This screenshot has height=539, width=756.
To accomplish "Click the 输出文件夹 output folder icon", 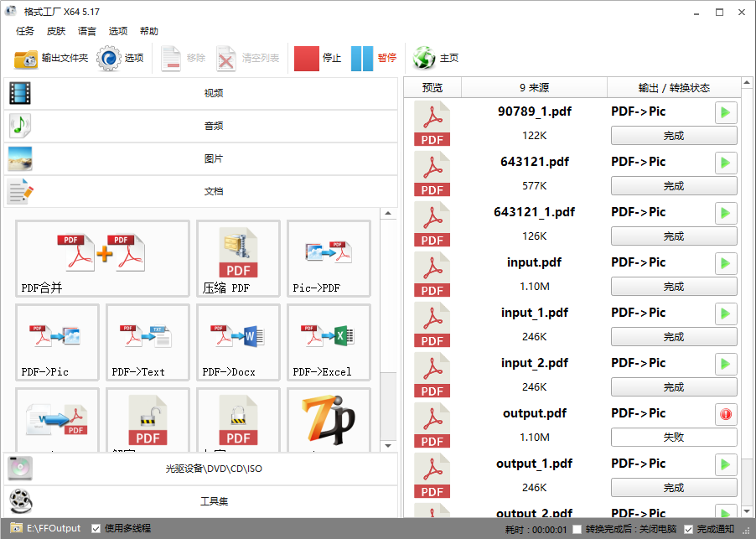I will coord(26,59).
